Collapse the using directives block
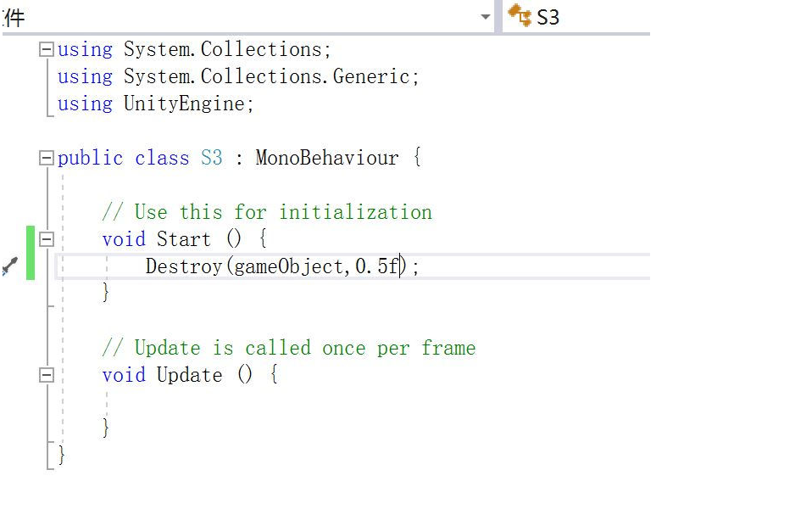Screen dimensions: 812x526 point(47,50)
